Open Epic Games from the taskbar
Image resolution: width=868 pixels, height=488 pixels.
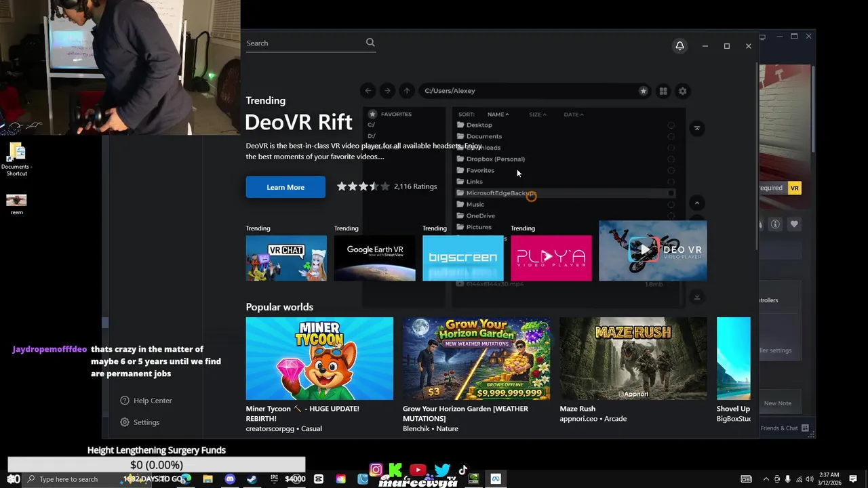tap(274, 479)
